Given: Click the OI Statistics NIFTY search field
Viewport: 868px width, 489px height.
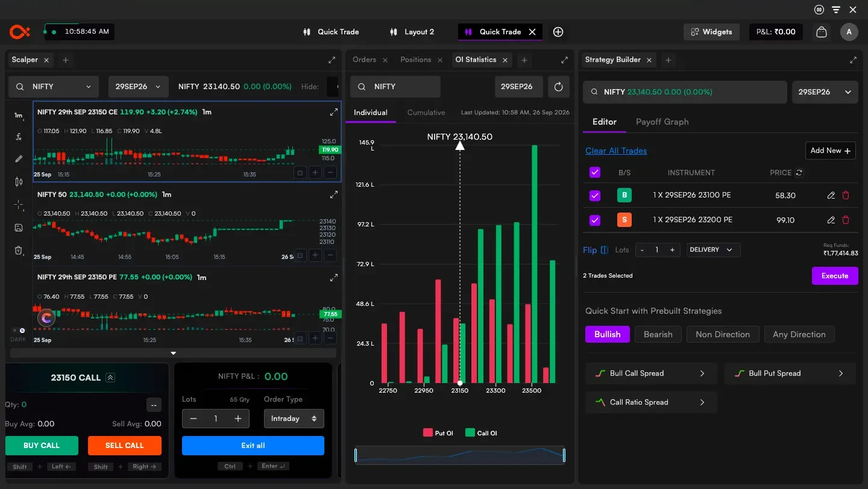Looking at the screenshot, I should [395, 87].
